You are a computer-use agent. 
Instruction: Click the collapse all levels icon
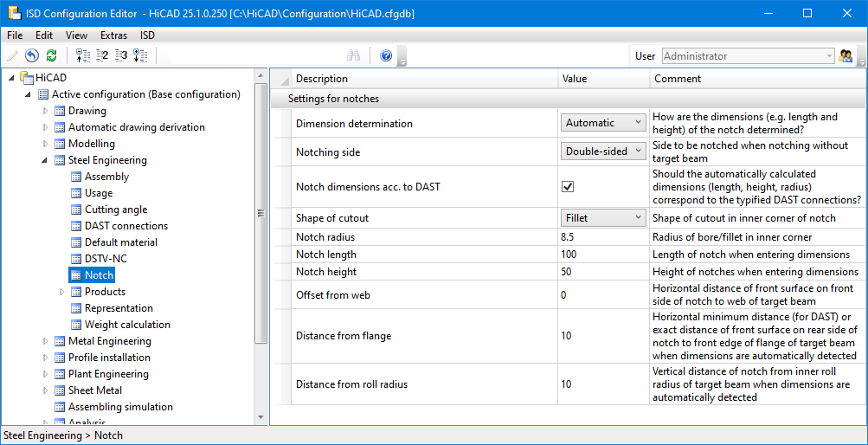click(x=83, y=55)
